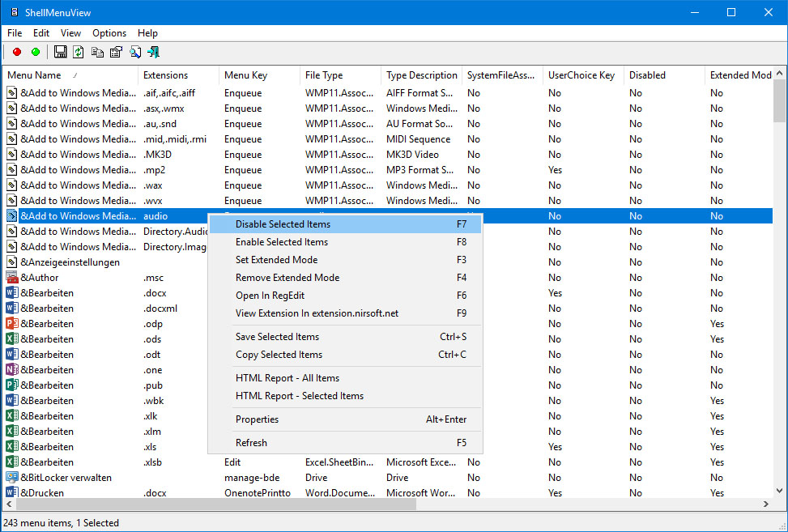The height and width of the screenshot is (532, 788).
Task: Click the Excel icon of the .xlsb row
Action: coord(11,462)
